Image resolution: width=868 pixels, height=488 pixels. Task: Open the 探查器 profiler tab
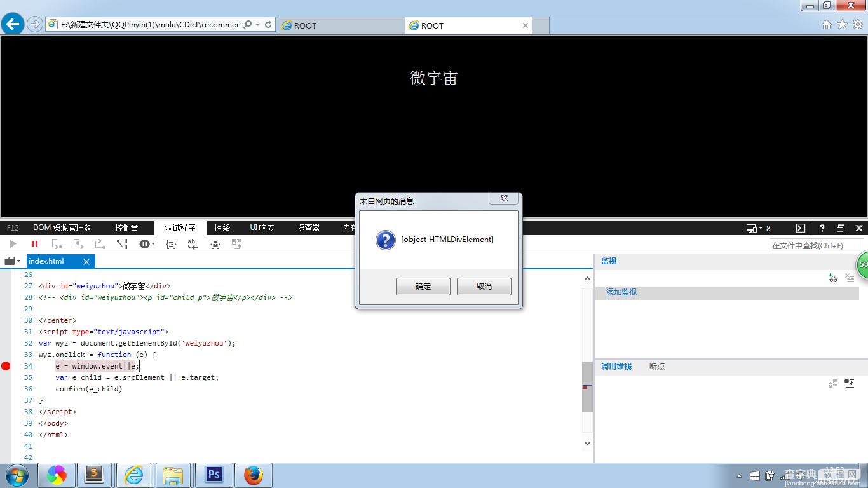coord(308,227)
